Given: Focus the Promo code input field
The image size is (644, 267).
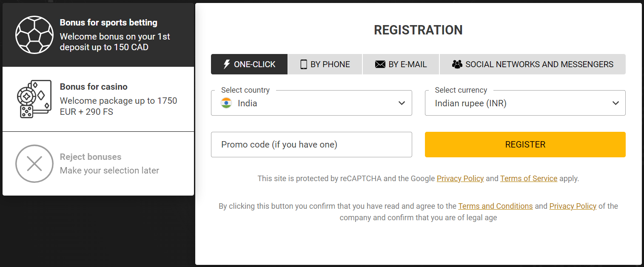Looking at the screenshot, I should [x=311, y=145].
